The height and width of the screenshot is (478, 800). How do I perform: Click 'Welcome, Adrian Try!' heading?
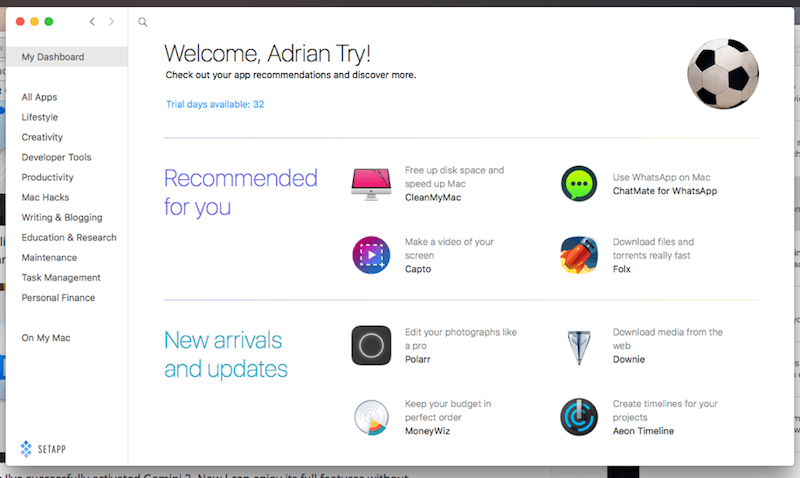pos(267,54)
